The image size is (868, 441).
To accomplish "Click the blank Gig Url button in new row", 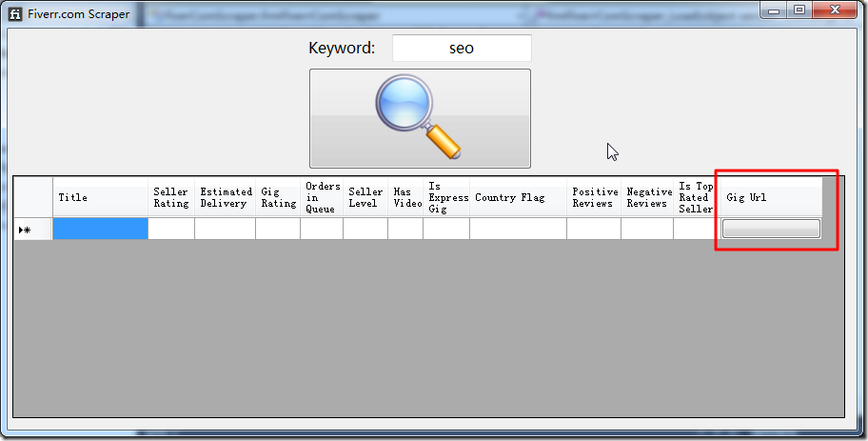I will click(771, 229).
